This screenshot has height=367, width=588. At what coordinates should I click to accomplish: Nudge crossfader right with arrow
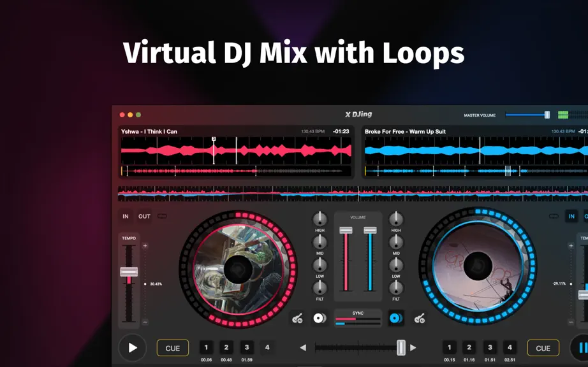(413, 348)
